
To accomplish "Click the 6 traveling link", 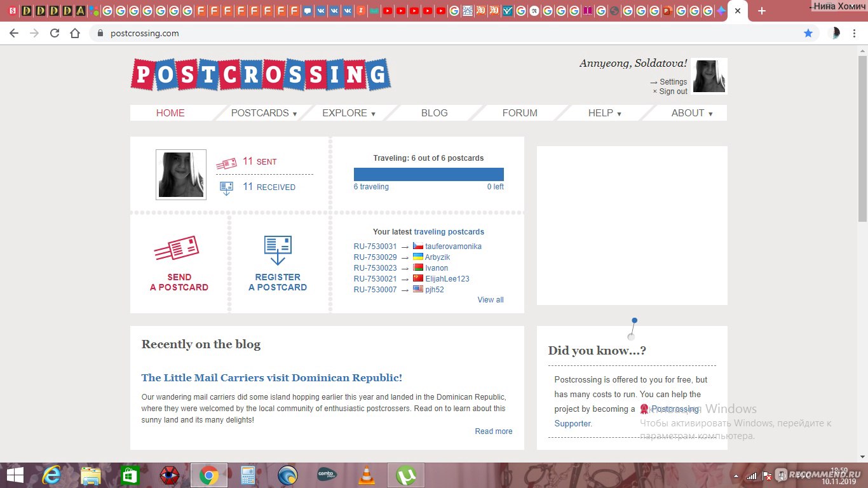I will (x=371, y=187).
